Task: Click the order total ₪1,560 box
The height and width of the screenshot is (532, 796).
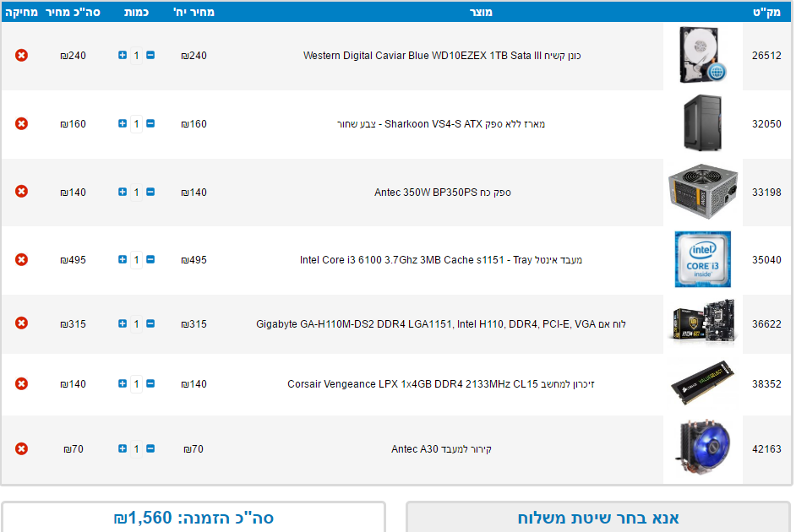Action: pos(194,518)
